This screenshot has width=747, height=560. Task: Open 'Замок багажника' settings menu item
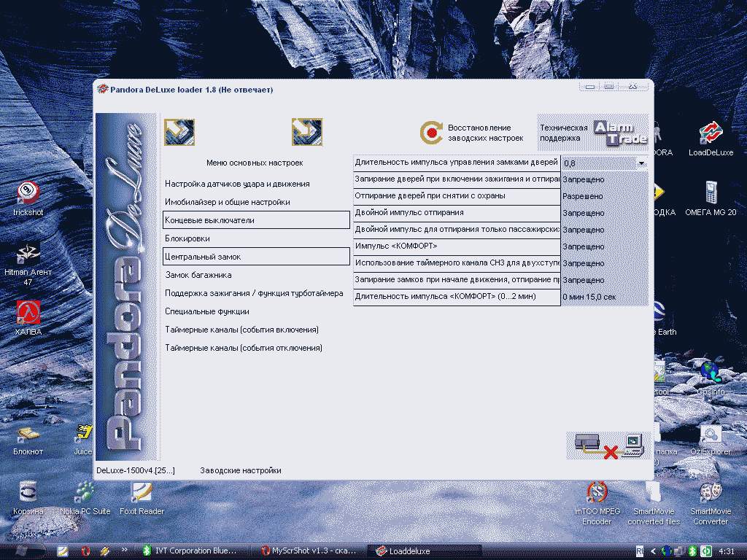(x=198, y=275)
